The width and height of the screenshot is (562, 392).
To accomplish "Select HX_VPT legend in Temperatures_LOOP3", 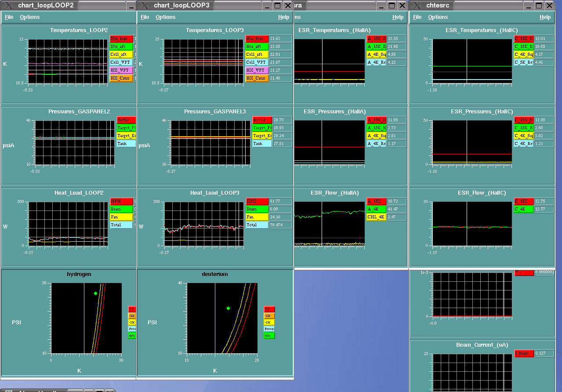I will coord(257,70).
